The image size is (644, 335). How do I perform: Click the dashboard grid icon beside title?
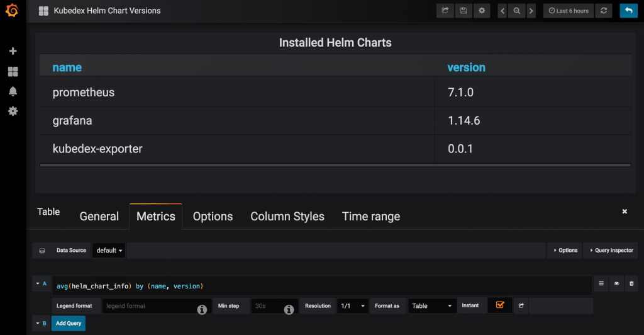click(43, 11)
